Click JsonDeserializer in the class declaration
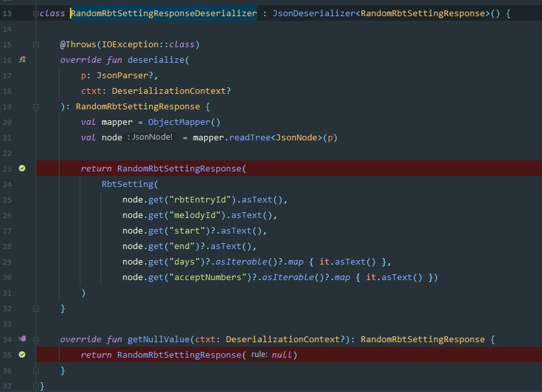Viewport: 542px width, 392px height. (314, 14)
